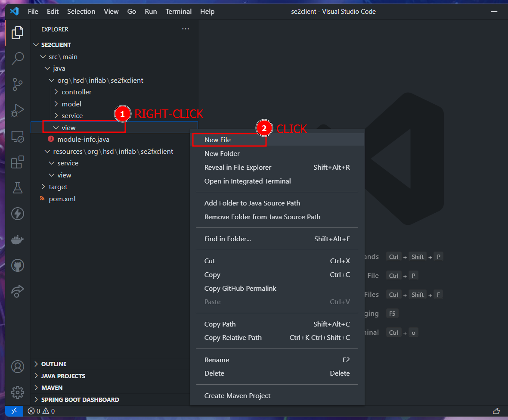Click the VS Code logo in title bar
Image resolution: width=508 pixels, height=420 pixels.
[14, 11]
